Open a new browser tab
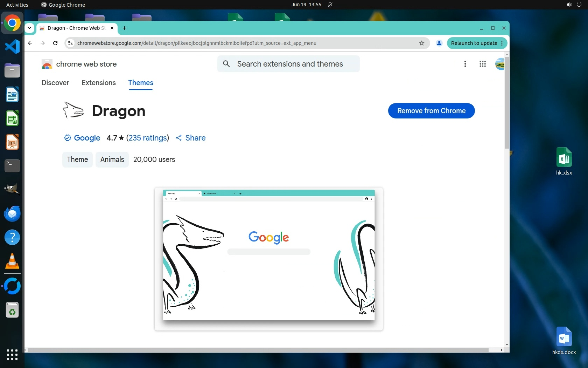 [x=125, y=28]
